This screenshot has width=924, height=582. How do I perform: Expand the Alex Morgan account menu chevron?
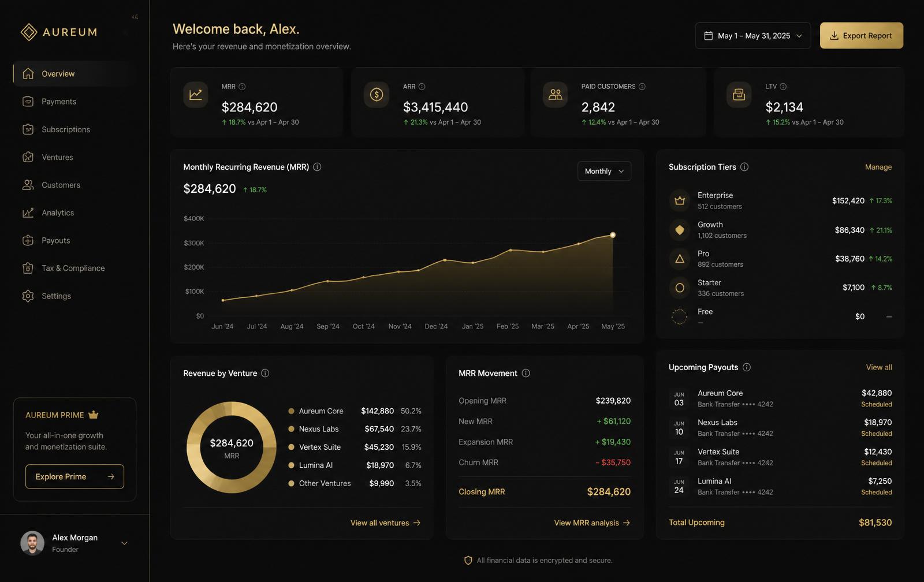[124, 543]
